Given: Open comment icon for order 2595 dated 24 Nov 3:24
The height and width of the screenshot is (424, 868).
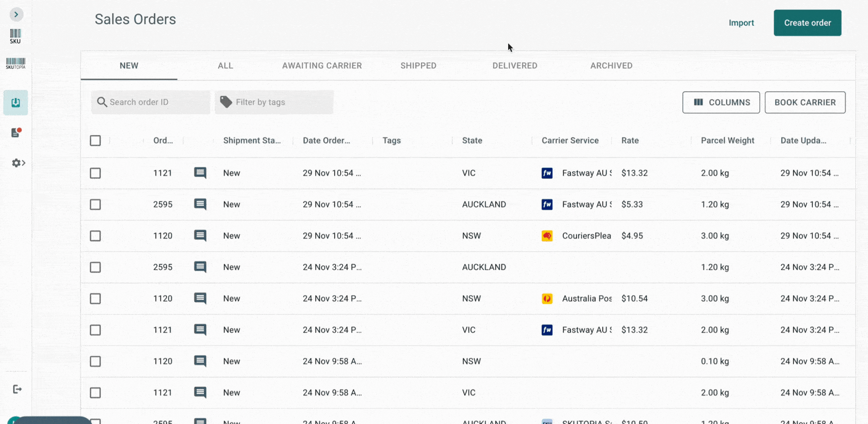Looking at the screenshot, I should point(200,267).
